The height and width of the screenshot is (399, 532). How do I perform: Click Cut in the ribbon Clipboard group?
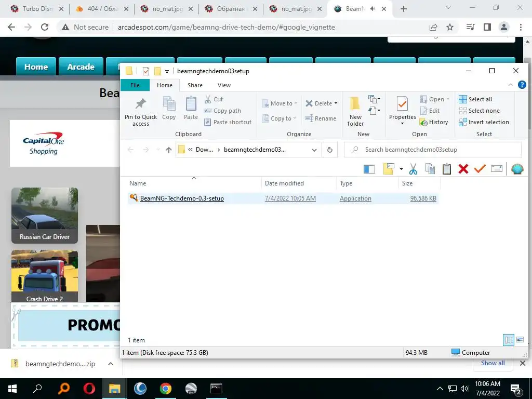click(214, 99)
